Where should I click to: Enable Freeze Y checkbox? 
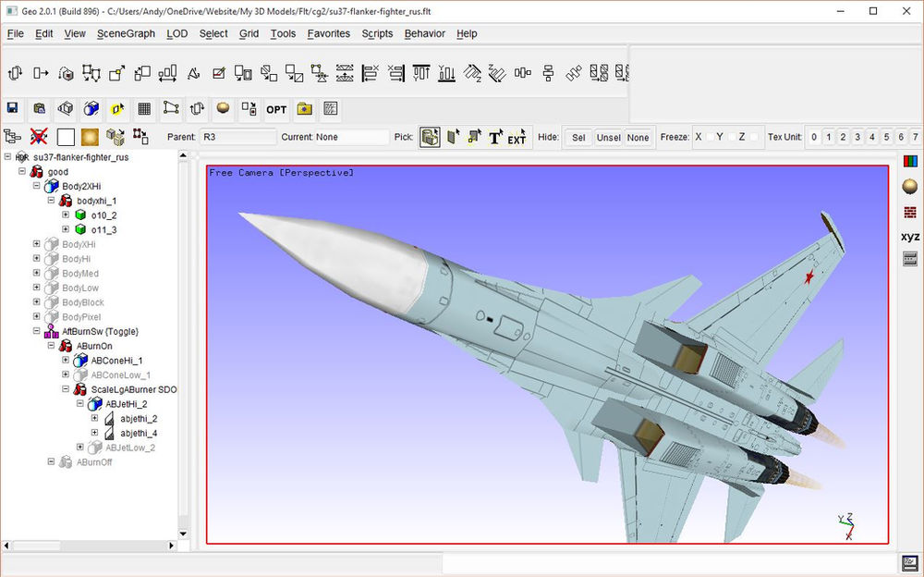pyautogui.click(x=732, y=137)
